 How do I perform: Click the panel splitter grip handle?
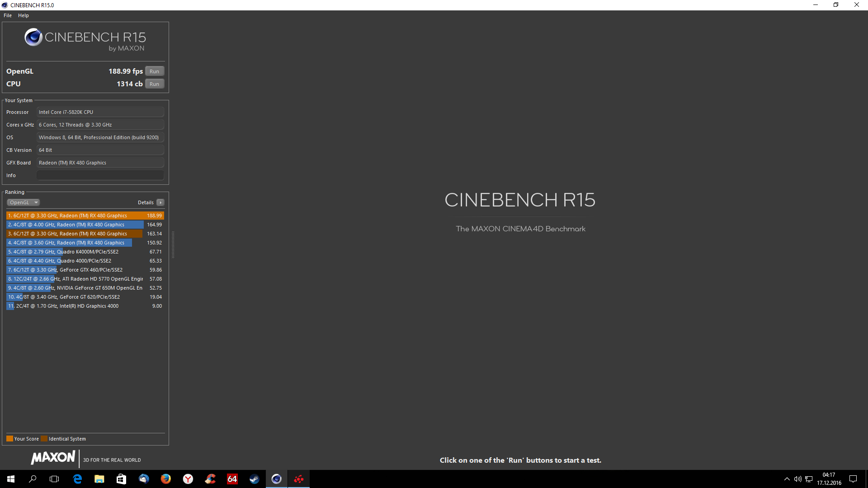pyautogui.click(x=173, y=244)
